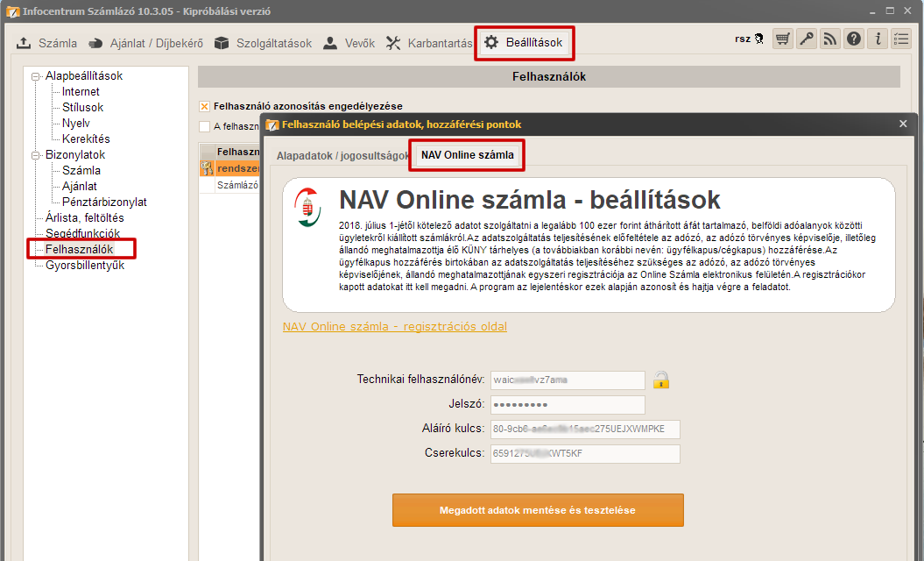Select Számla under Bizonylatok
The width and height of the screenshot is (924, 561).
click(81, 170)
